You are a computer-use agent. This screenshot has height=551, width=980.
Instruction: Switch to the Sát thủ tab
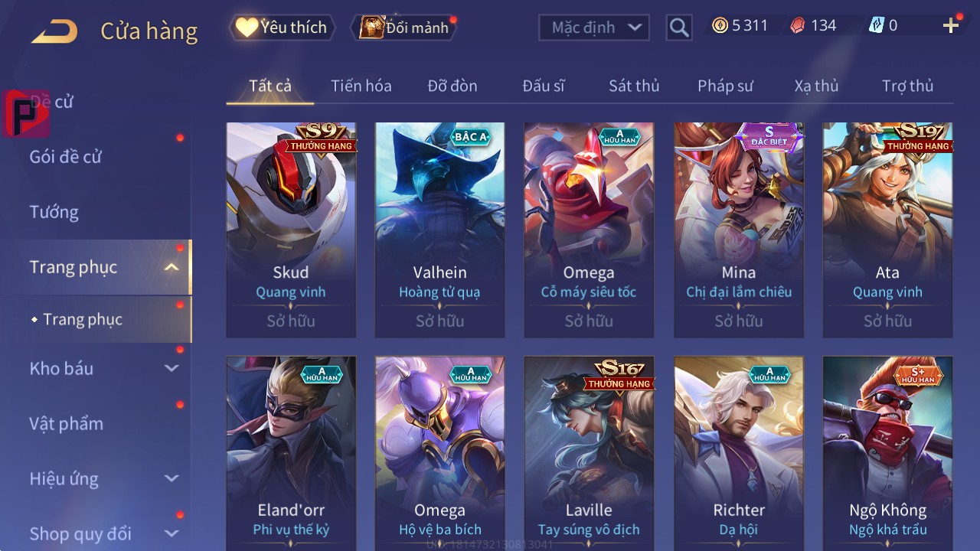(x=634, y=86)
